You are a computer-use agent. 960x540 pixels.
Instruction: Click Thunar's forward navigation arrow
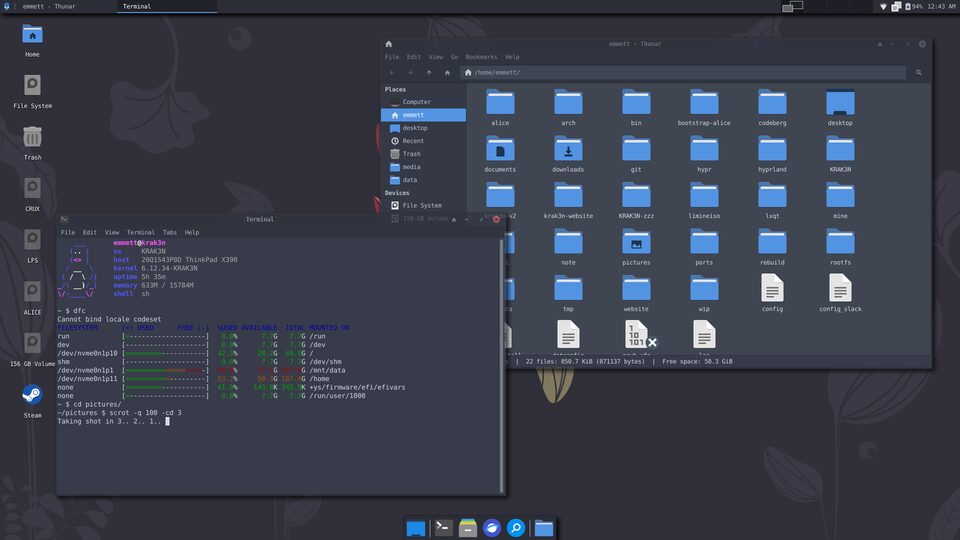pos(410,72)
